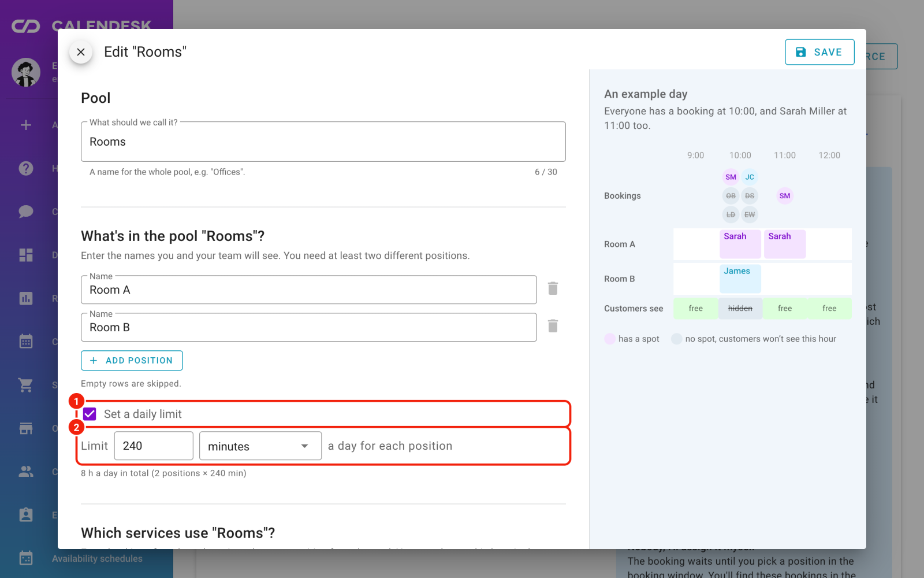The height and width of the screenshot is (578, 924).
Task: Click the SM booking chip at 11:00
Action: (x=785, y=196)
